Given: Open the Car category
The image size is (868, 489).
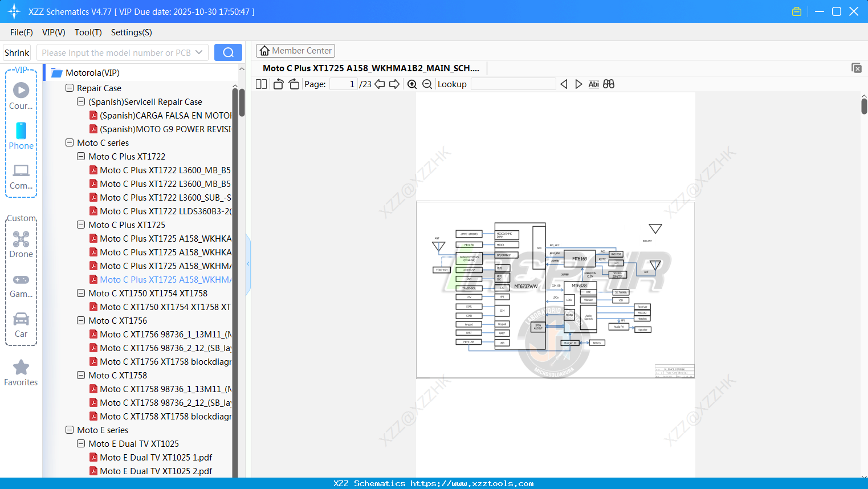Looking at the screenshot, I should click(x=21, y=325).
